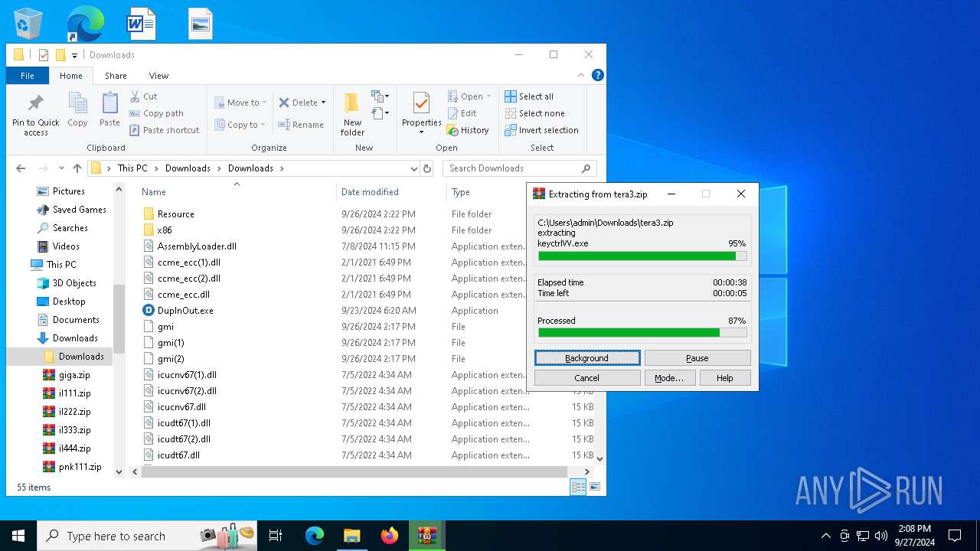This screenshot has width=980, height=551.
Task: Open the File tab
Action: [x=28, y=76]
